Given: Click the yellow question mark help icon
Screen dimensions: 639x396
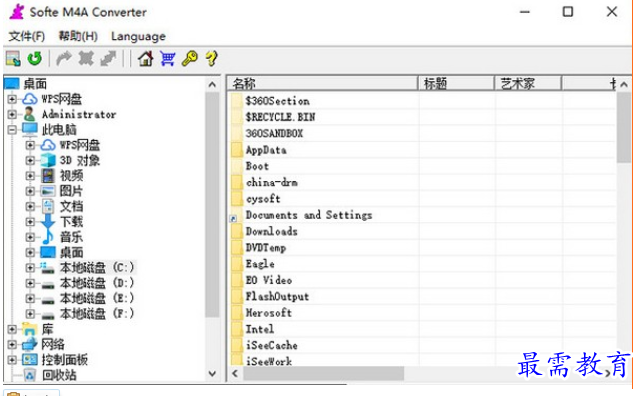Looking at the screenshot, I should click(212, 59).
